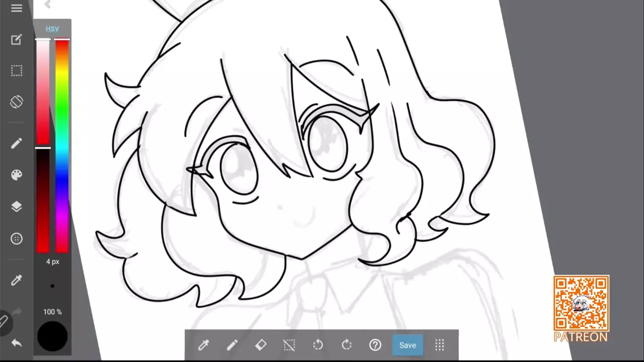Switch color mode via the HSV label
The width and height of the screenshot is (644, 362).
click(x=52, y=29)
